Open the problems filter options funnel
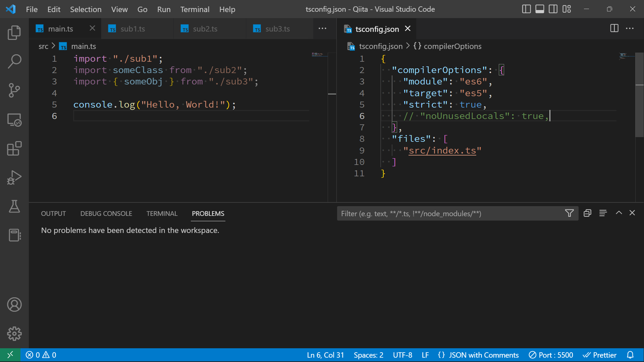Screen dimensions: 644x362 569,213
